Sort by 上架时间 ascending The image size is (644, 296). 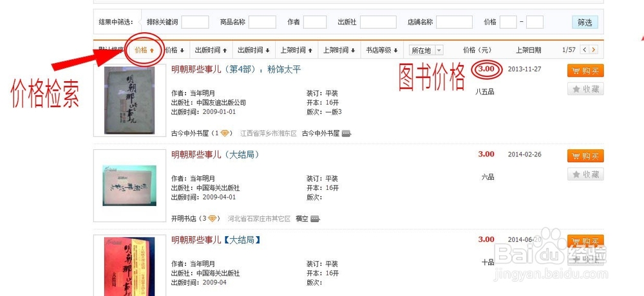tap(296, 50)
